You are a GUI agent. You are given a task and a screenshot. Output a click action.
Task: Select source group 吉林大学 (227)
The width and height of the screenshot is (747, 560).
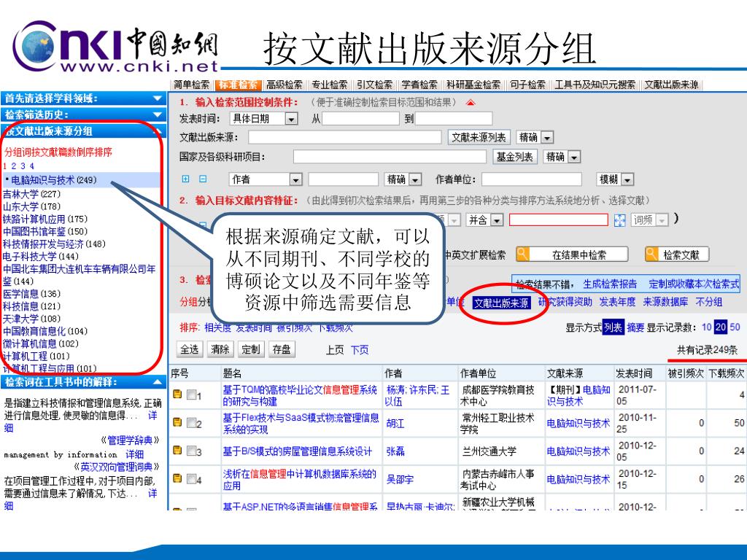coord(31,194)
